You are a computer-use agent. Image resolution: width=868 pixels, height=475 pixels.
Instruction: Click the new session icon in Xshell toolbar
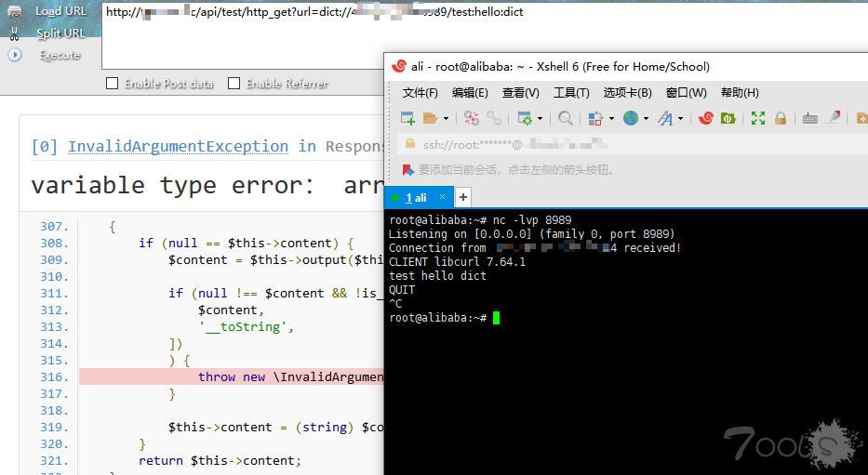[x=407, y=118]
